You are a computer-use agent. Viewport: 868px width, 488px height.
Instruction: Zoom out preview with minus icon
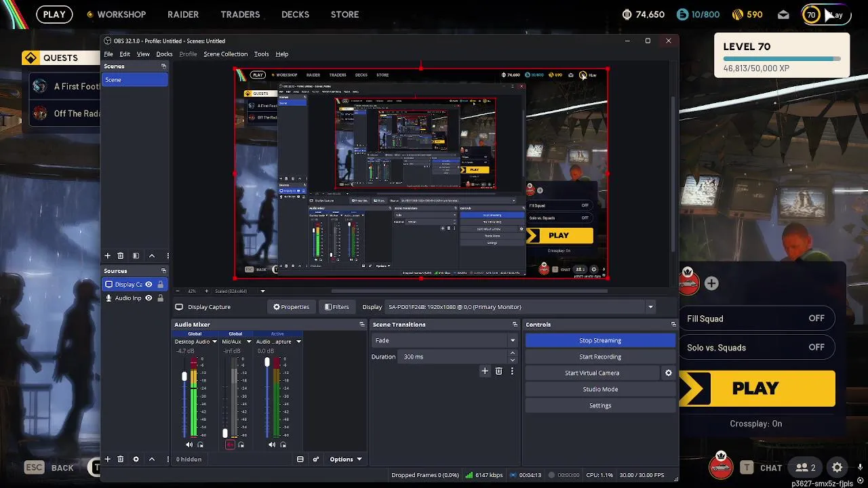pos(179,291)
